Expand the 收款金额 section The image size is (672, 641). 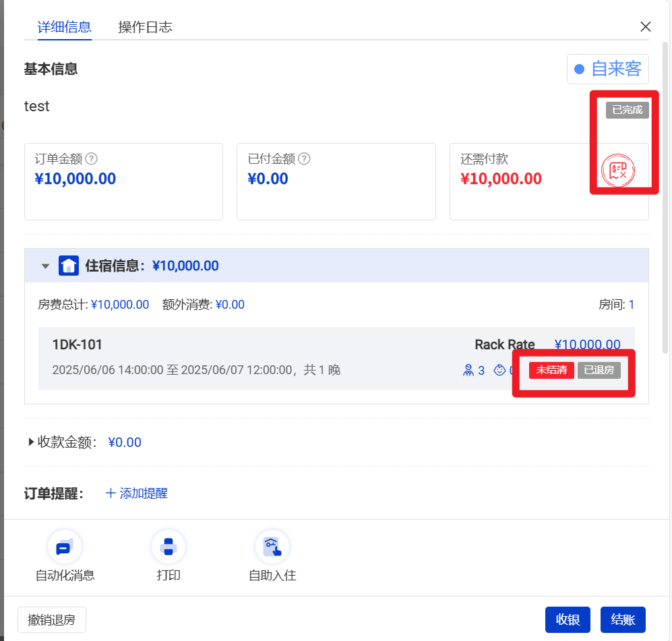[31, 442]
